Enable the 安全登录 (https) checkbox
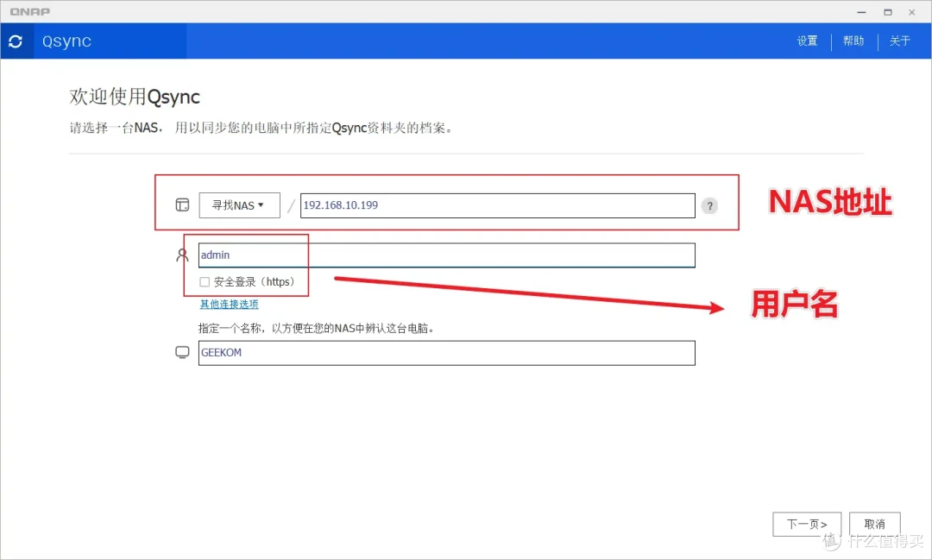Image resolution: width=932 pixels, height=560 pixels. 205,282
